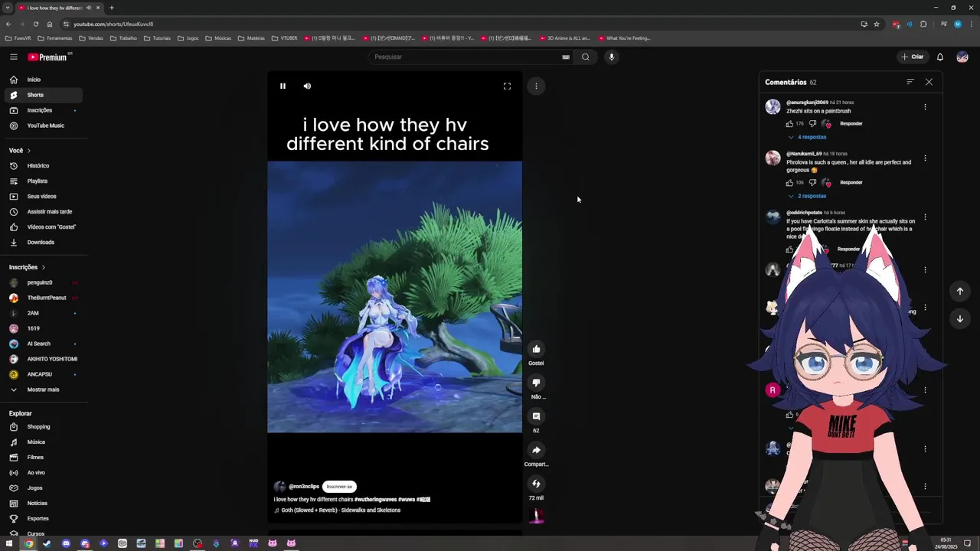Screen dimensions: 980x551
Task: Expand Mostrar mais subscriptions
Action: click(x=43, y=390)
